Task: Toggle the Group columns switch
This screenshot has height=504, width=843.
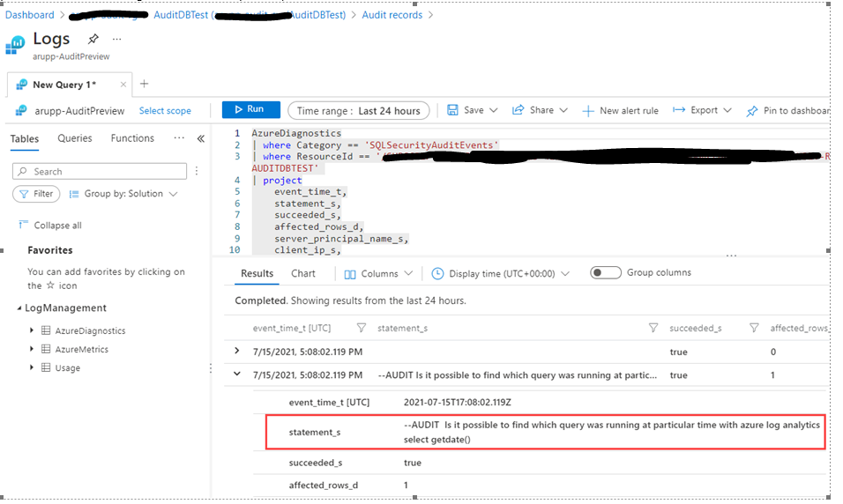Action: click(x=606, y=272)
